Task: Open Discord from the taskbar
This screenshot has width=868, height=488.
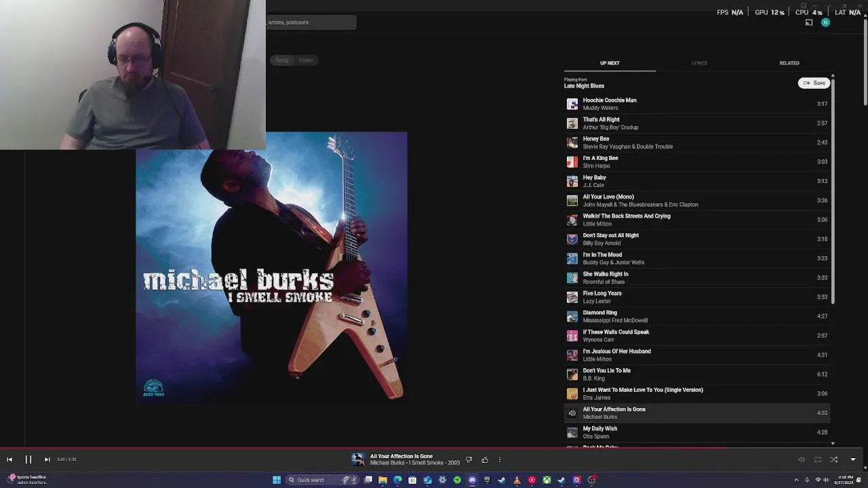Action: tap(472, 480)
